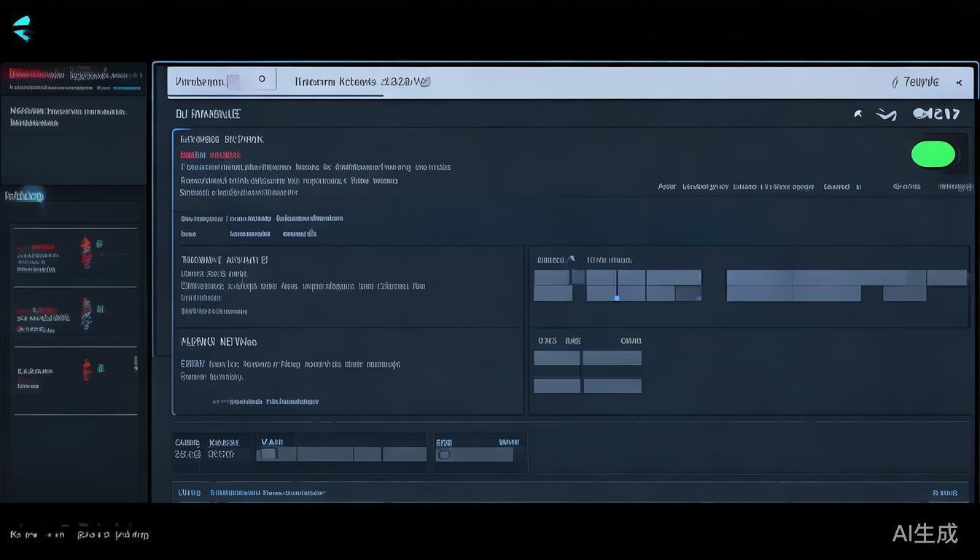Click the circle icon in title bar
Viewport: 980px width, 560px height.
pos(262,79)
